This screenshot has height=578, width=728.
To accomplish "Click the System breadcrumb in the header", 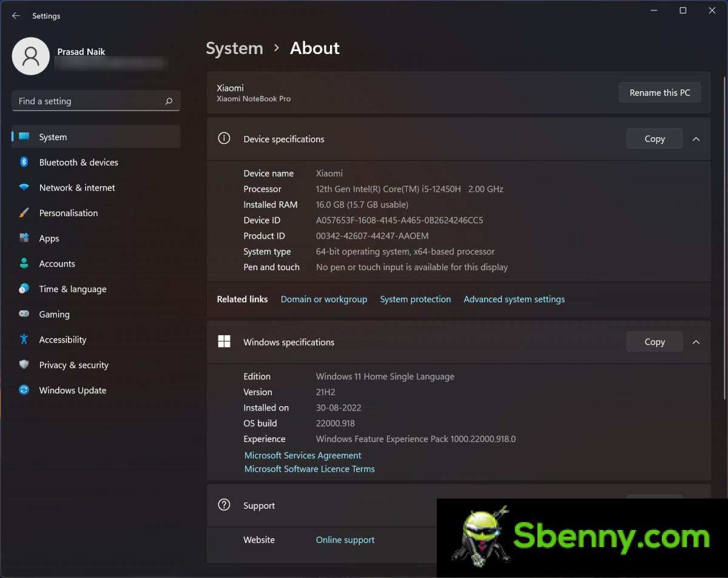I will coord(234,48).
